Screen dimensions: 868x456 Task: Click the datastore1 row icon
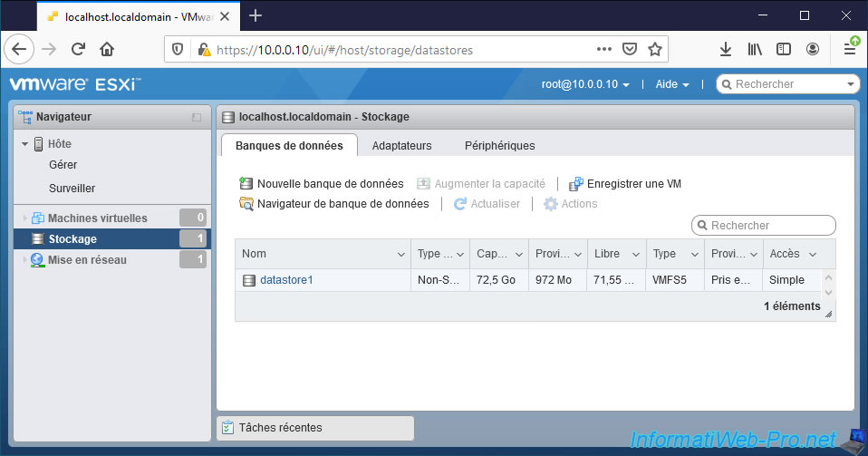click(x=249, y=280)
